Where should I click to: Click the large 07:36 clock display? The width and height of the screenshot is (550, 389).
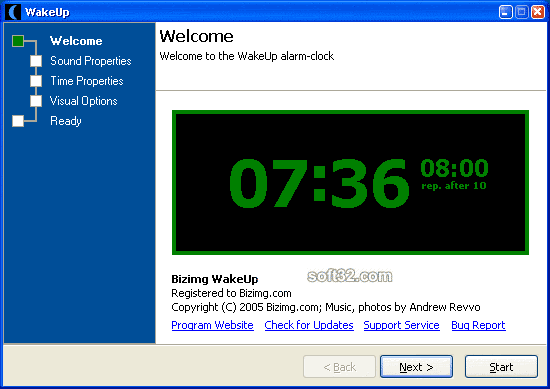click(319, 183)
